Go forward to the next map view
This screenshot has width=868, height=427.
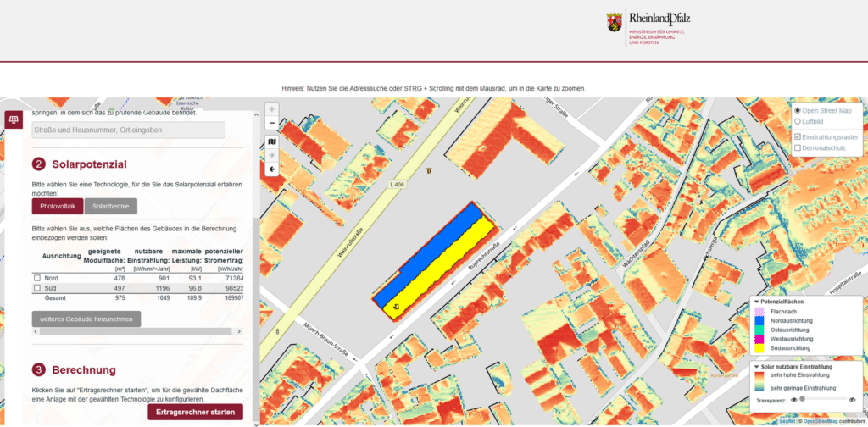(x=272, y=155)
